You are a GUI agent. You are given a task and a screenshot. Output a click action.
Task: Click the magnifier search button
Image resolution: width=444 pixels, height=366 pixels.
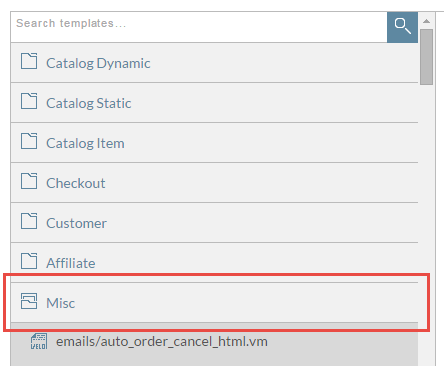(402, 27)
